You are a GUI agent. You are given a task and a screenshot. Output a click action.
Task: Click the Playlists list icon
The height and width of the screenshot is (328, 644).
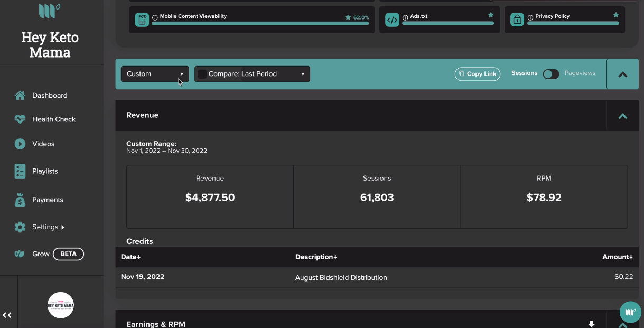tap(20, 171)
